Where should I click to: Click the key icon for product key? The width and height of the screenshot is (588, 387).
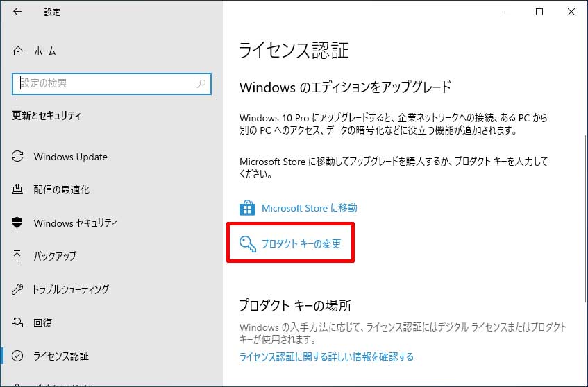(248, 244)
